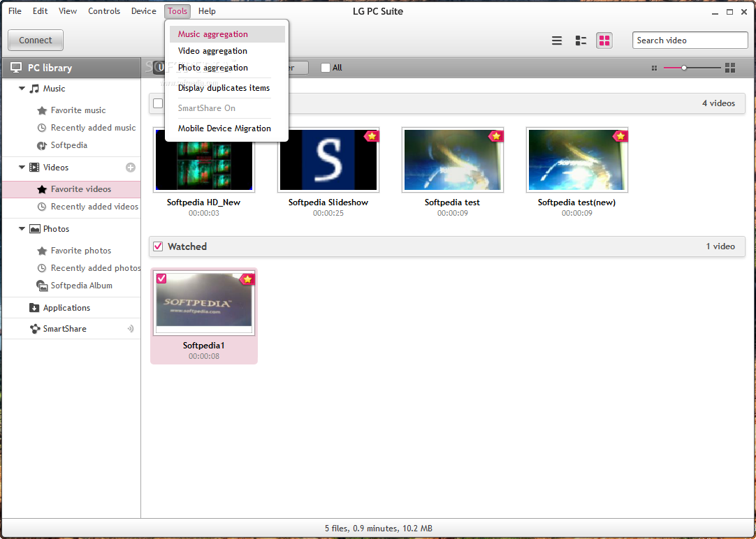756x539 pixels.
Task: Click the SmartShare broadcast signal icon
Action: click(x=130, y=329)
